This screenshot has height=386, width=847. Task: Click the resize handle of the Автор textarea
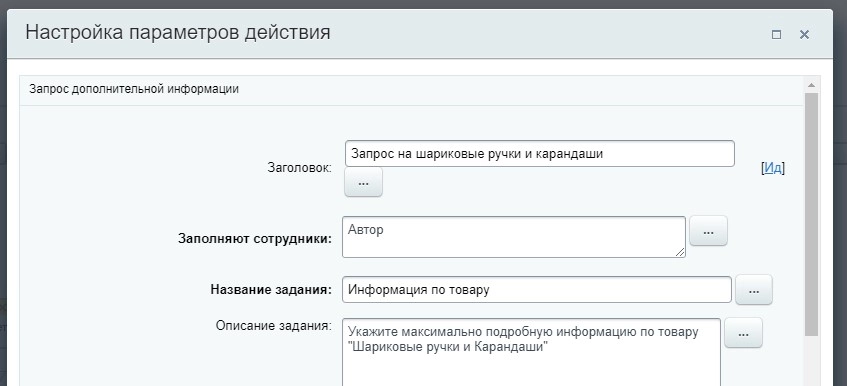point(680,252)
